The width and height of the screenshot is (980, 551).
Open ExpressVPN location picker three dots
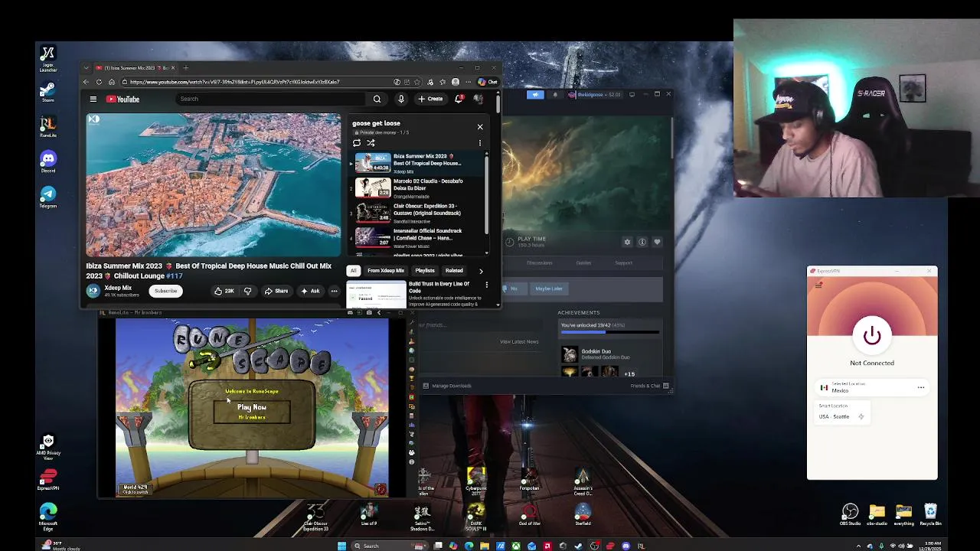coord(921,387)
